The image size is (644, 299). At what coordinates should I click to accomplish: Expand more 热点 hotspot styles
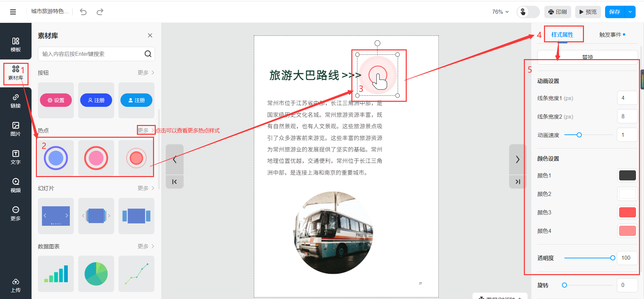click(146, 130)
